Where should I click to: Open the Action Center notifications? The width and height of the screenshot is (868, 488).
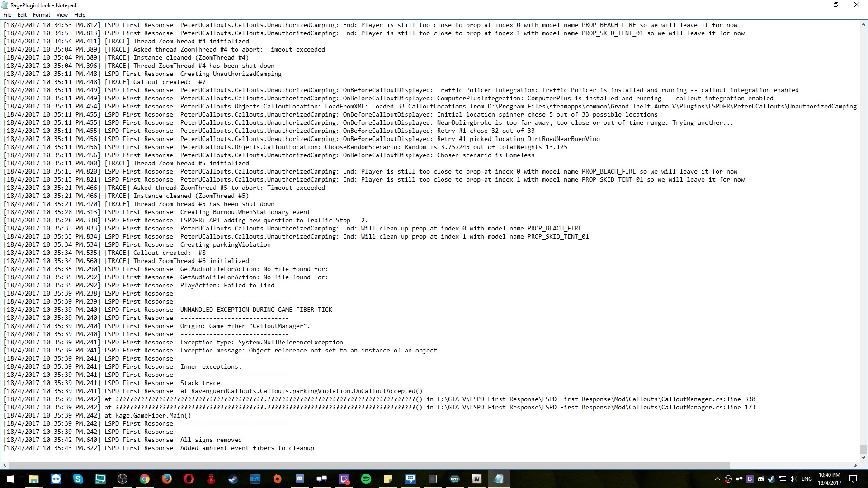tap(853, 479)
